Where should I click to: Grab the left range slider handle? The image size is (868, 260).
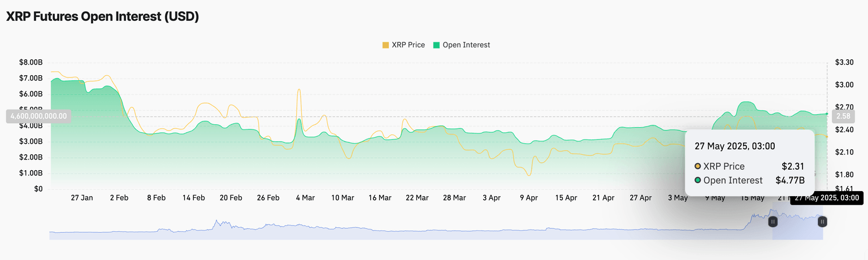tap(772, 222)
